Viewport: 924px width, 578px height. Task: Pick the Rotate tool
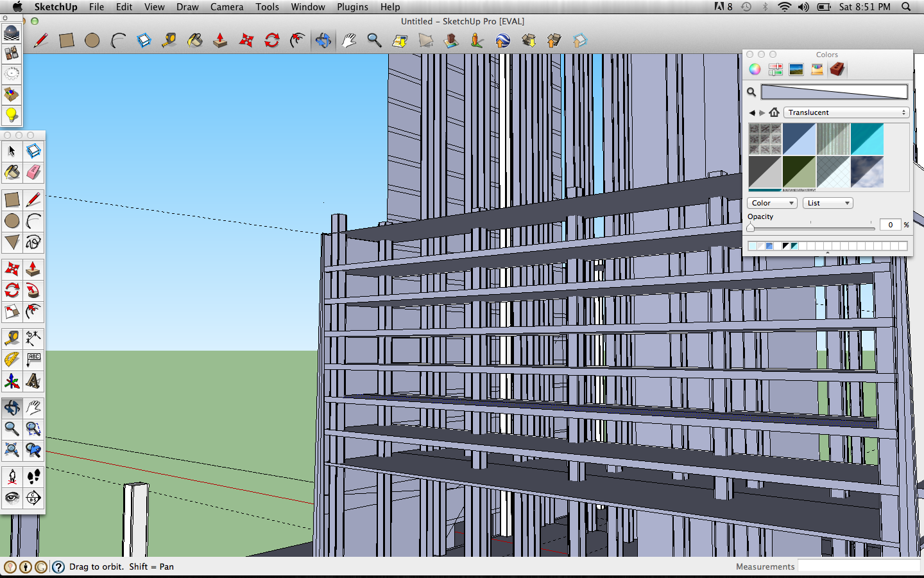pos(12,290)
